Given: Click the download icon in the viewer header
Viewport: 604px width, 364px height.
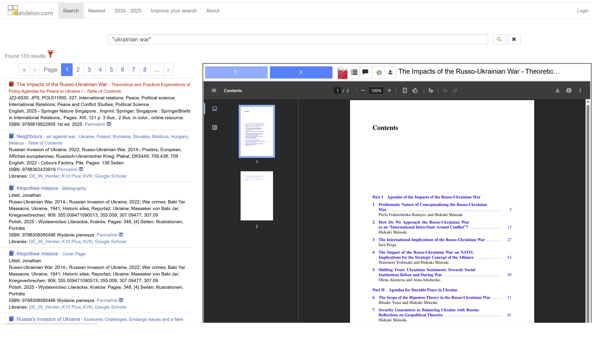Looking at the screenshot, I should point(390,72).
